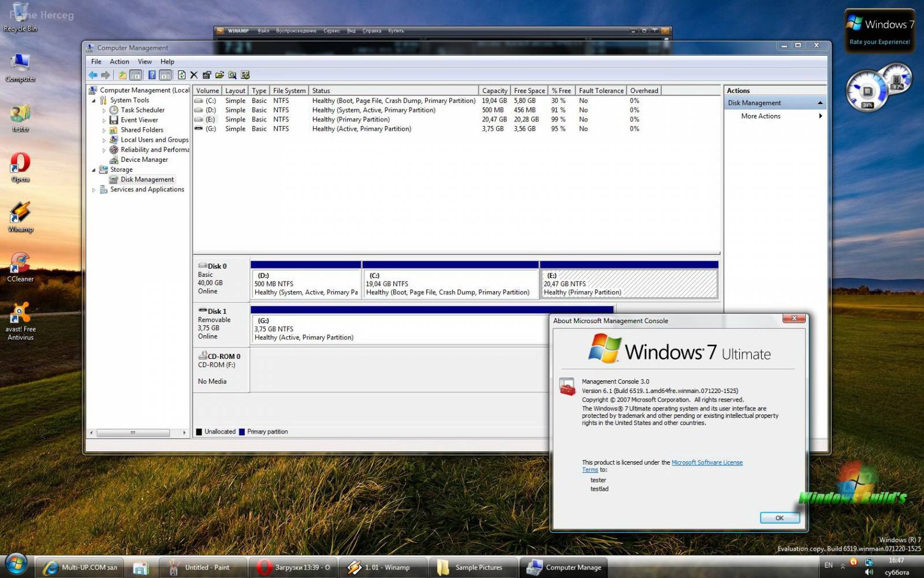This screenshot has width=924, height=578.
Task: Collapse the Storage tree node
Action: [94, 170]
